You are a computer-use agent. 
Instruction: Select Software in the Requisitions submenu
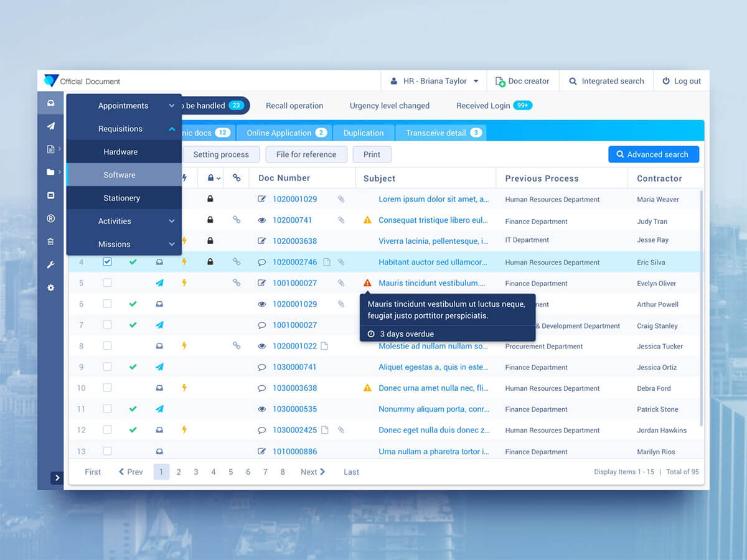[120, 175]
